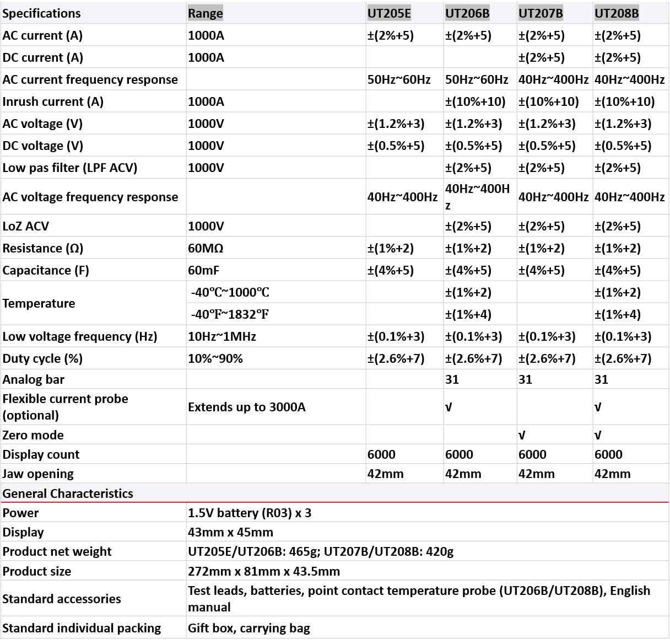Select the Inrush current (A) label

pos(53,101)
